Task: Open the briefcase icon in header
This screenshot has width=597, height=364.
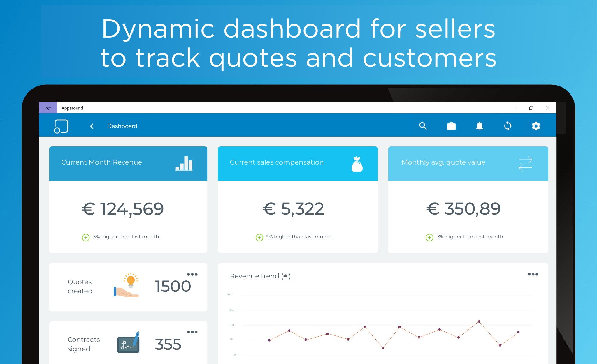Action: tap(451, 126)
